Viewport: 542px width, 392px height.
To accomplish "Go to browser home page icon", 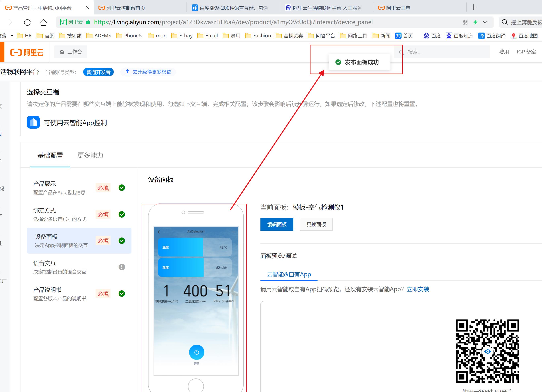I will click(x=43, y=23).
